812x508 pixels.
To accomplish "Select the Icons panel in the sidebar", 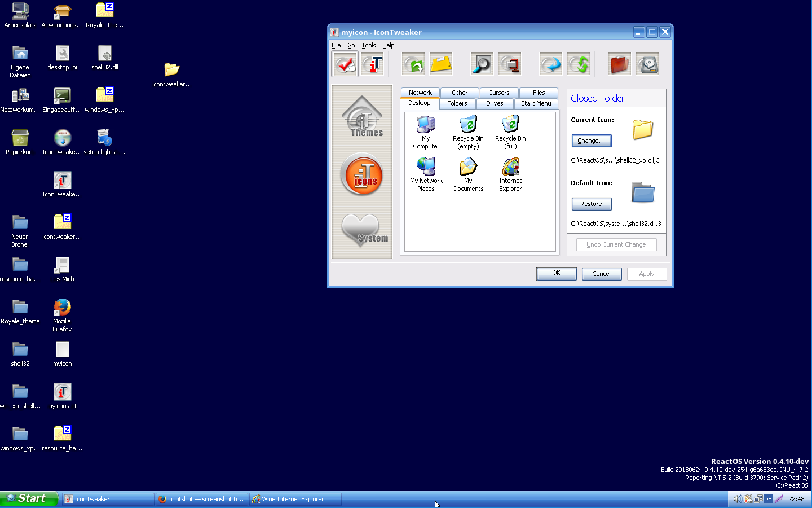I will click(x=361, y=175).
